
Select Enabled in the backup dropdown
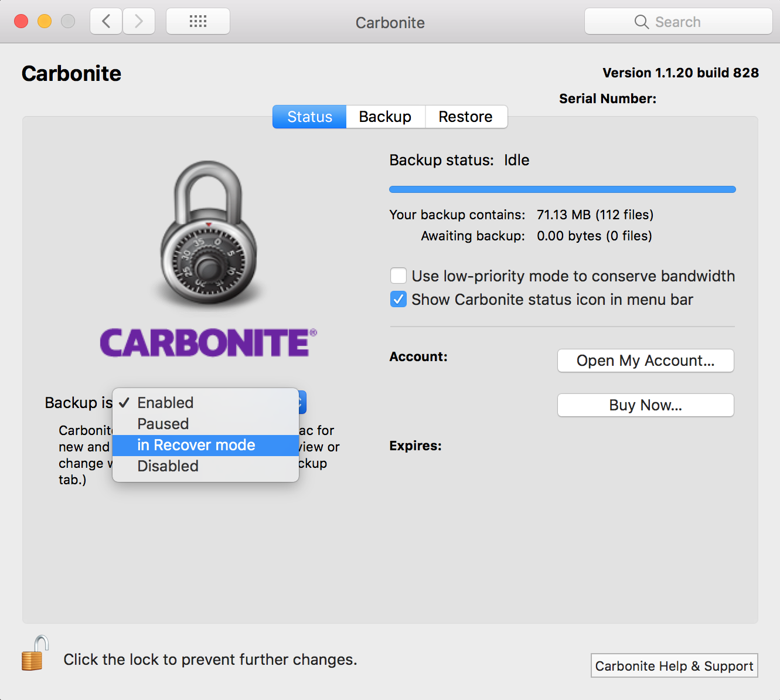click(x=165, y=403)
